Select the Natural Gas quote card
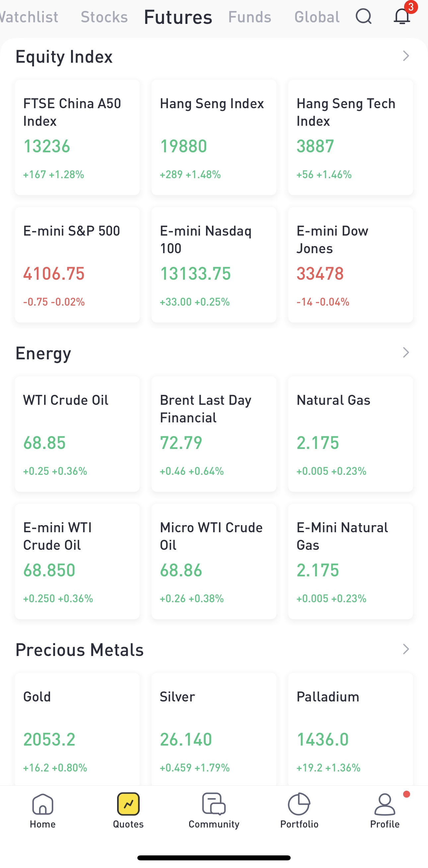 [350, 434]
